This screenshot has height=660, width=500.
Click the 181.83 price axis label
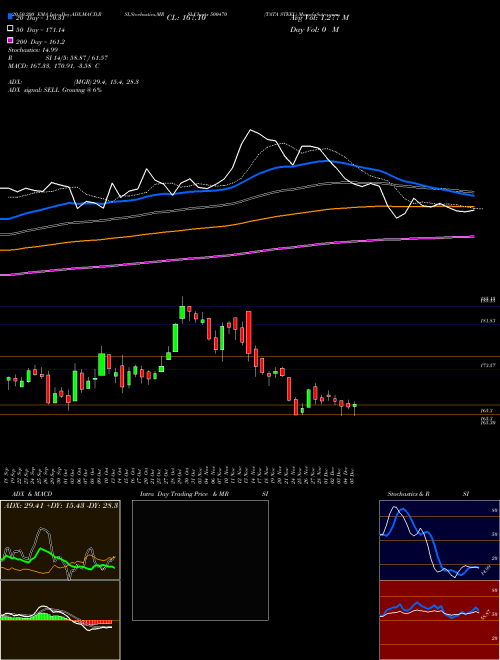[x=487, y=321]
